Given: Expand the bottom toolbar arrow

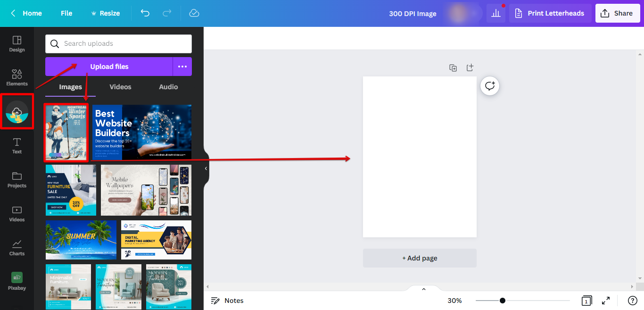Looking at the screenshot, I should click(x=423, y=289).
